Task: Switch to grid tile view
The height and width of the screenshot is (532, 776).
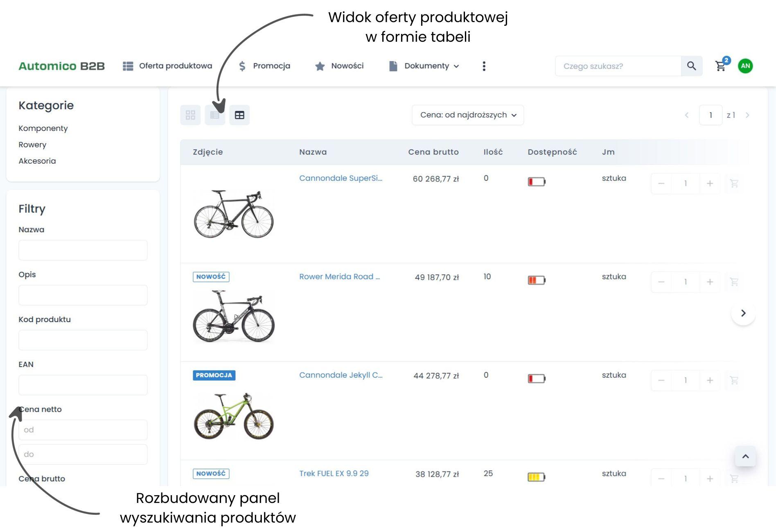Action: click(x=190, y=115)
